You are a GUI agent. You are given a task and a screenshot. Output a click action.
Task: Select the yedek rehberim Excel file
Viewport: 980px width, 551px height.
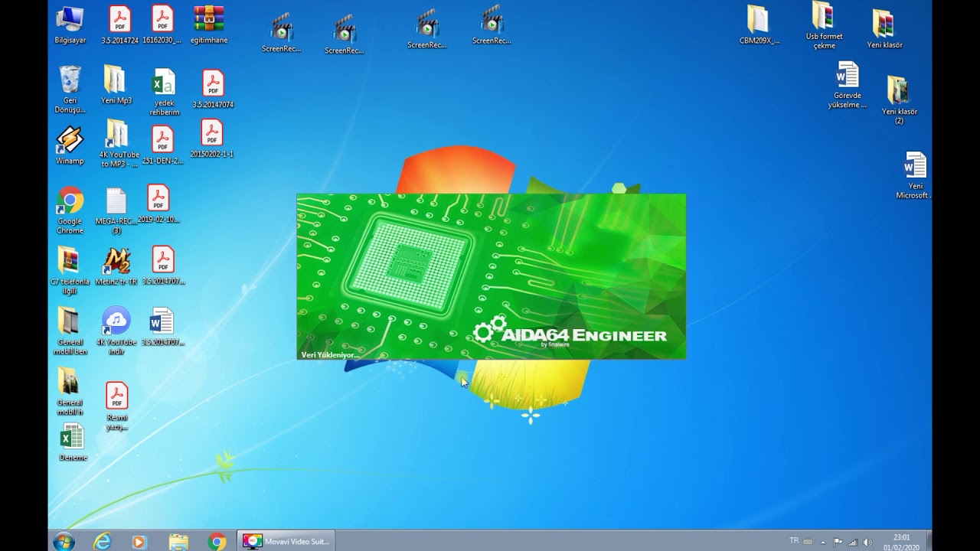[164, 93]
